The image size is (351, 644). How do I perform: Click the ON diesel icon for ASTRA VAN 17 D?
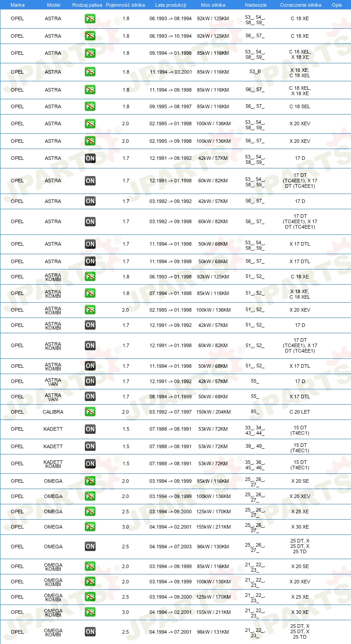(90, 381)
